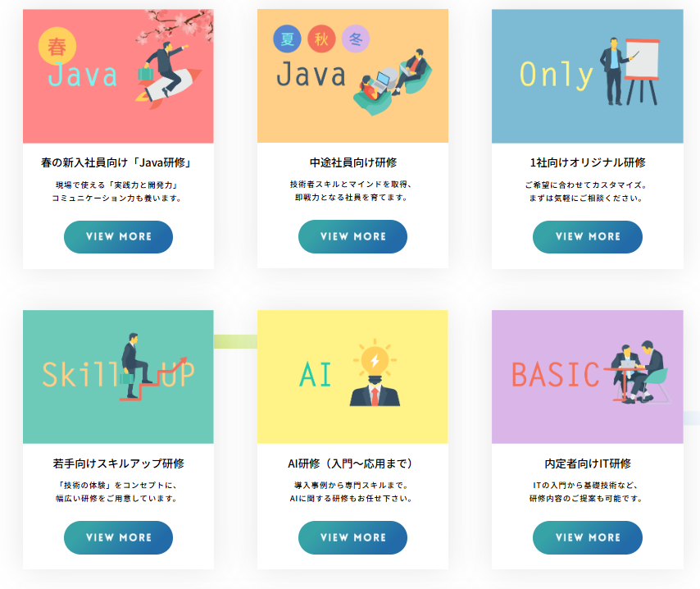Click the yellow 春 circle badge
Image resolution: width=700 pixels, height=589 pixels.
(57, 46)
